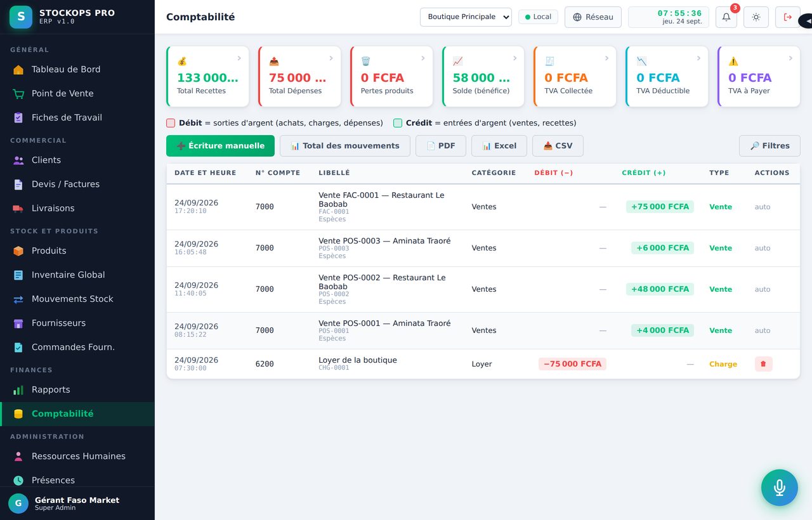Open Devis / Factures in sidebar
The width and height of the screenshot is (812, 520).
77,185
